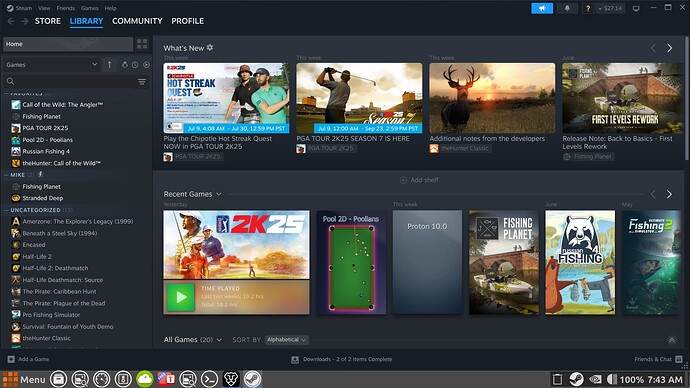The height and width of the screenshot is (388, 690).
Task: Open Friends & Chat
Action: [x=658, y=359]
